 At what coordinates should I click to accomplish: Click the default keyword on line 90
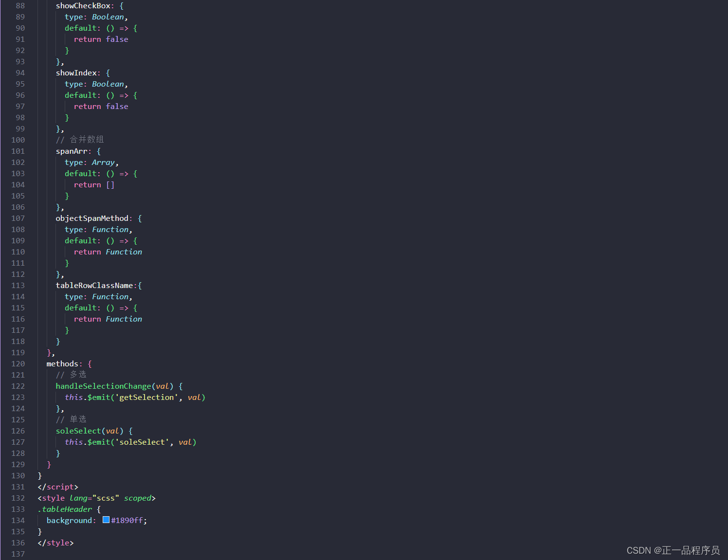pyautogui.click(x=81, y=28)
